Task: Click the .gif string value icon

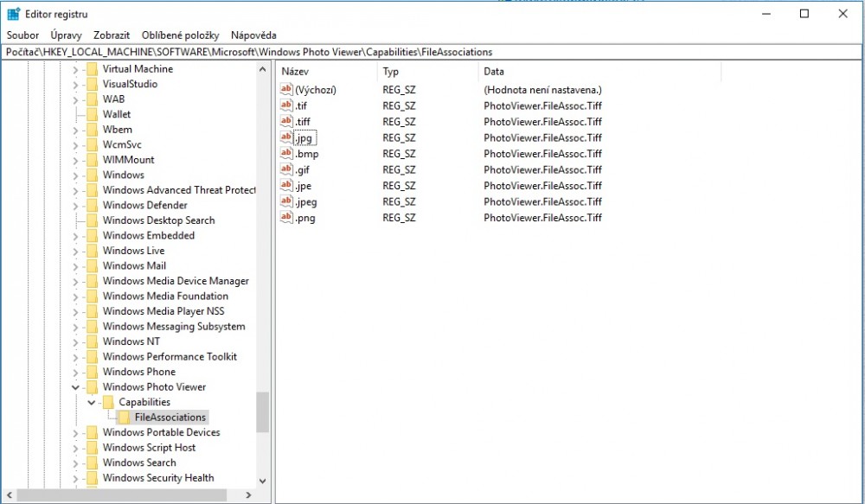Action: (286, 169)
